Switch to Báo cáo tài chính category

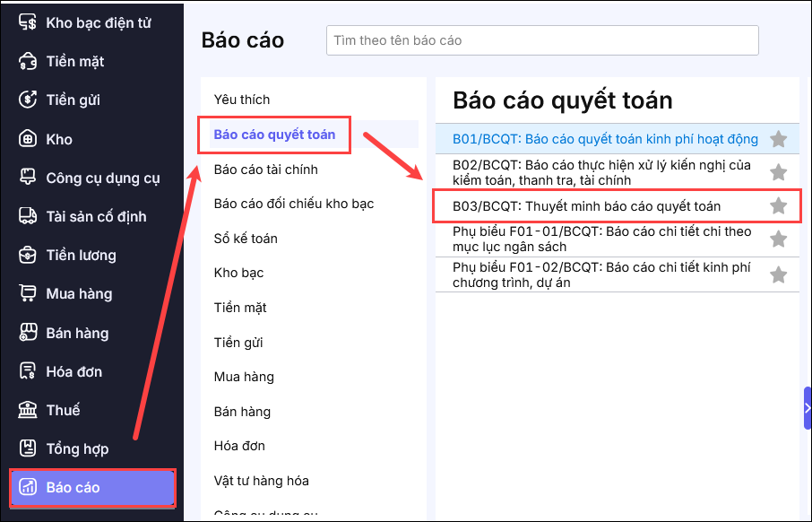coord(265,170)
